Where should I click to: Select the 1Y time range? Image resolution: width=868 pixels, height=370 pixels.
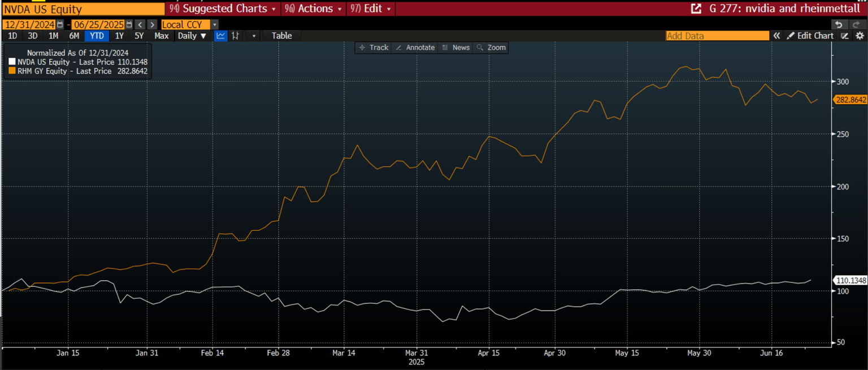[x=119, y=36]
